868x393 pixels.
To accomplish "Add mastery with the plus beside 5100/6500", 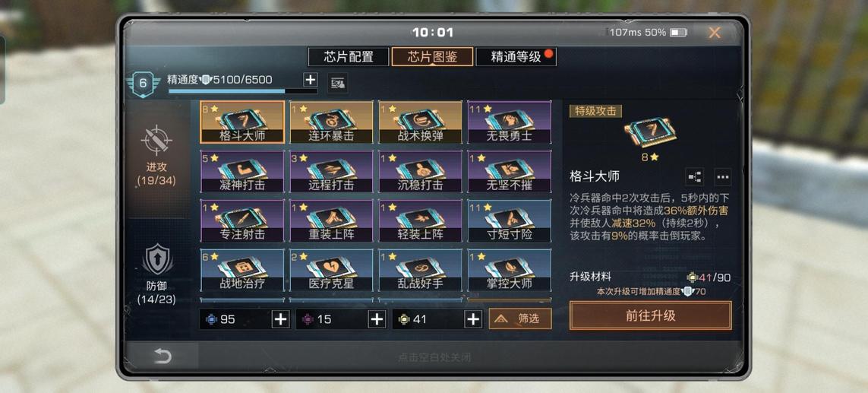I will (x=310, y=80).
